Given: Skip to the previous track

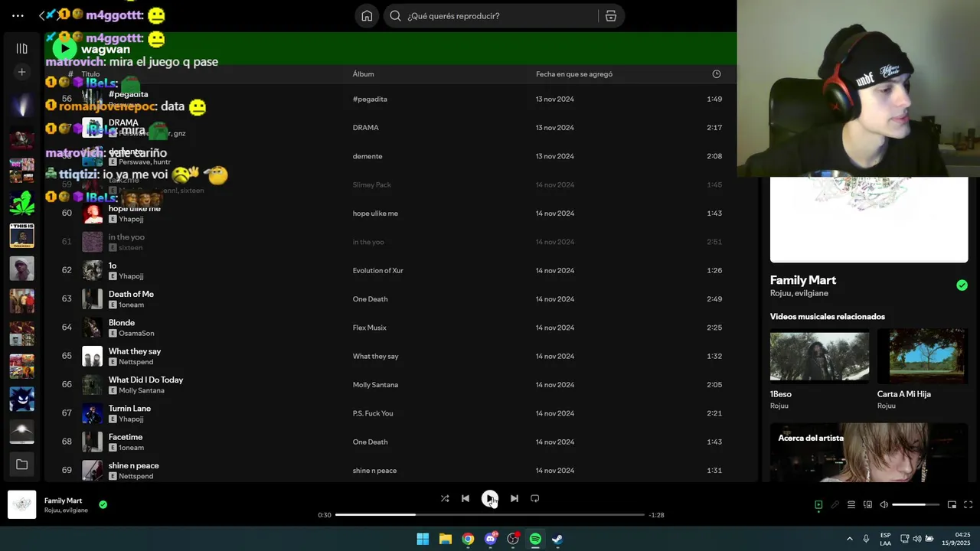Looking at the screenshot, I should tap(465, 498).
